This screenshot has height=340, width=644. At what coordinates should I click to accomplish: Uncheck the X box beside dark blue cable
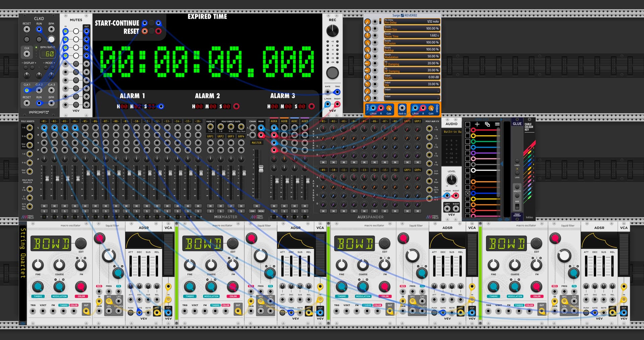click(468, 193)
